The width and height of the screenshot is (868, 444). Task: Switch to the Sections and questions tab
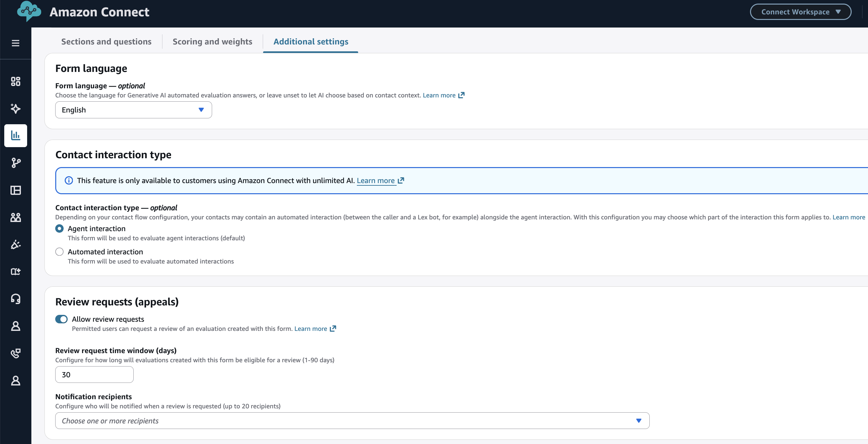tap(106, 42)
